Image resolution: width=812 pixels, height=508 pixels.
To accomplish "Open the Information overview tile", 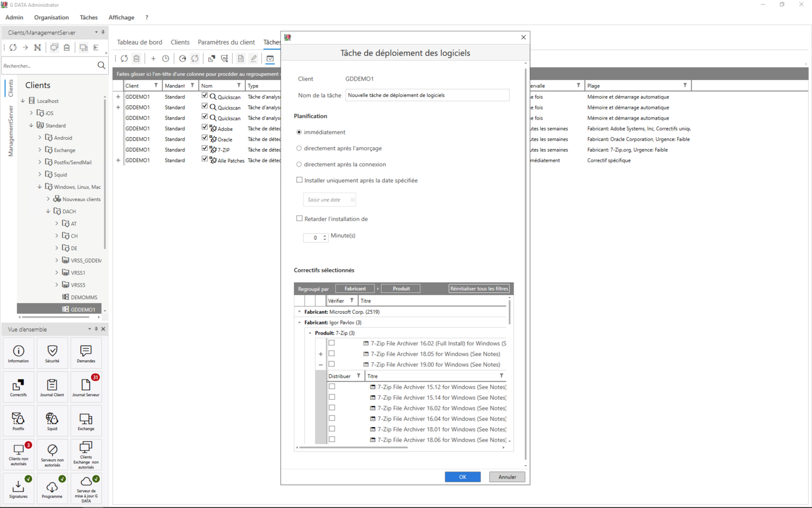I will 19,353.
